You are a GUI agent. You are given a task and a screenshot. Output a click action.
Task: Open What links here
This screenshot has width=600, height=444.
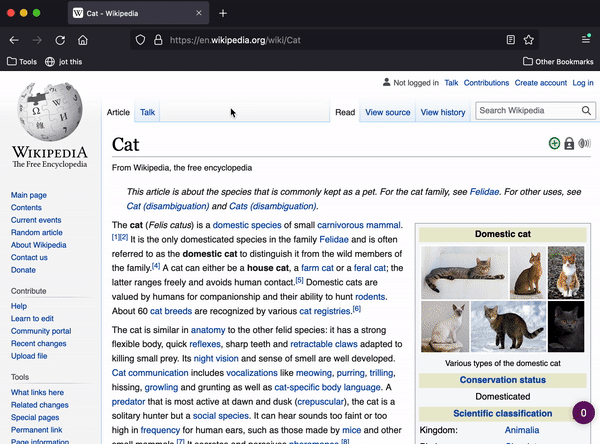[37, 392]
